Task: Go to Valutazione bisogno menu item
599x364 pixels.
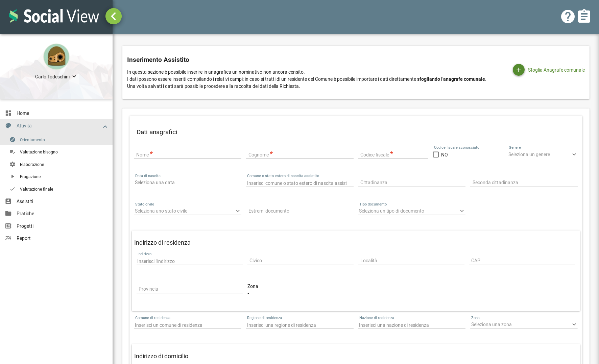Action: point(39,152)
